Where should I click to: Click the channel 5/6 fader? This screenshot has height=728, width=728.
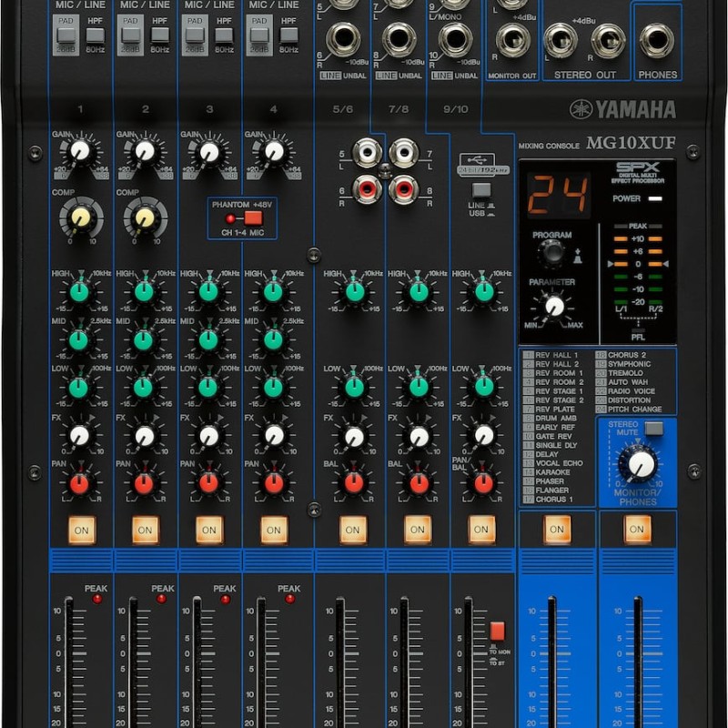[339, 662]
